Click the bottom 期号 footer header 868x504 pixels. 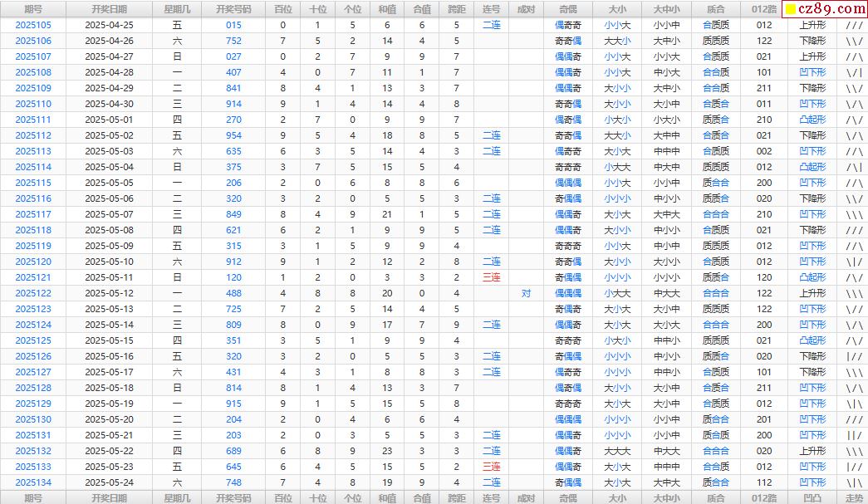[33, 497]
